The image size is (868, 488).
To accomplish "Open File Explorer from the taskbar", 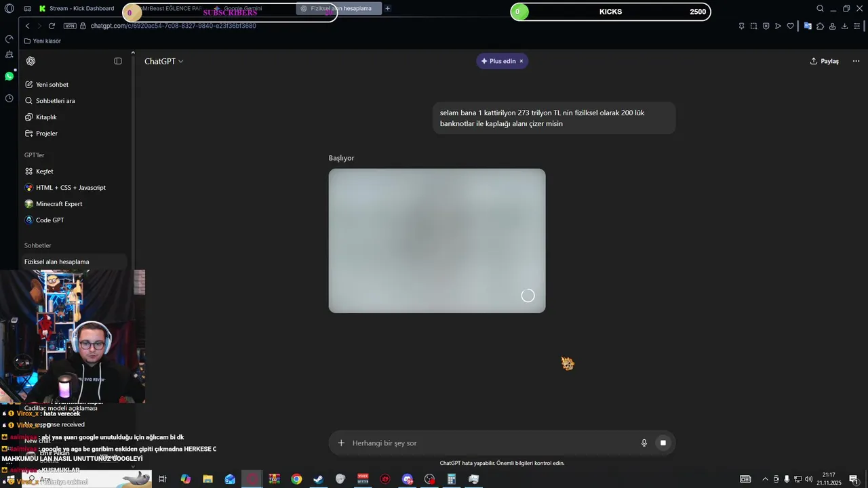I will pos(208,479).
